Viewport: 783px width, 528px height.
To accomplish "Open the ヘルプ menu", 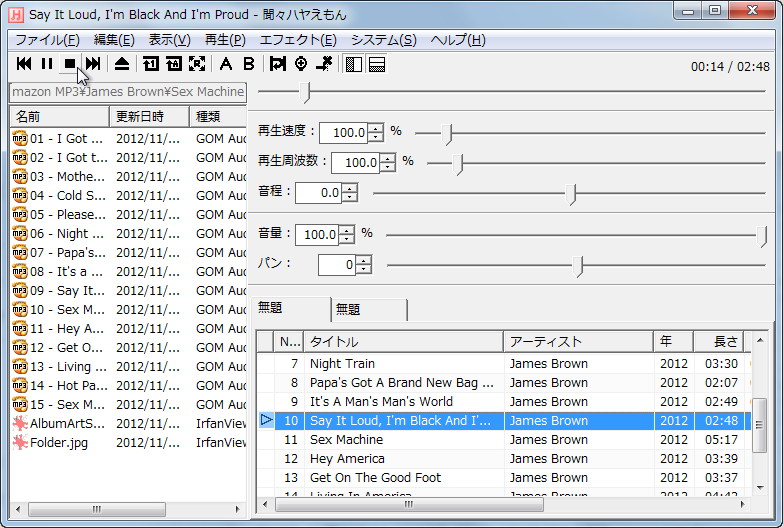I will [458, 40].
